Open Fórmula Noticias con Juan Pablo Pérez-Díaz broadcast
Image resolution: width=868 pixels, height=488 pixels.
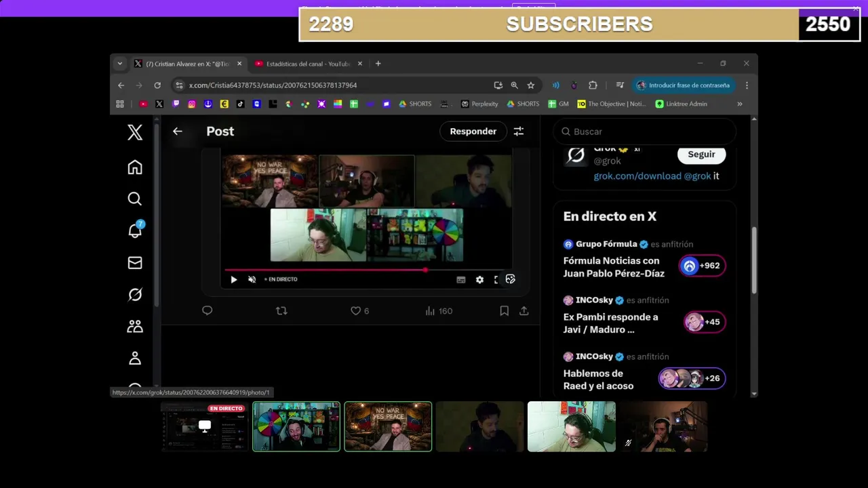click(x=614, y=267)
